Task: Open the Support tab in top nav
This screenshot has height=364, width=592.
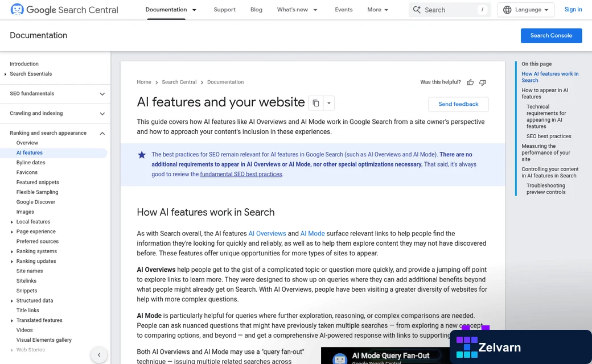Action: tap(225, 10)
